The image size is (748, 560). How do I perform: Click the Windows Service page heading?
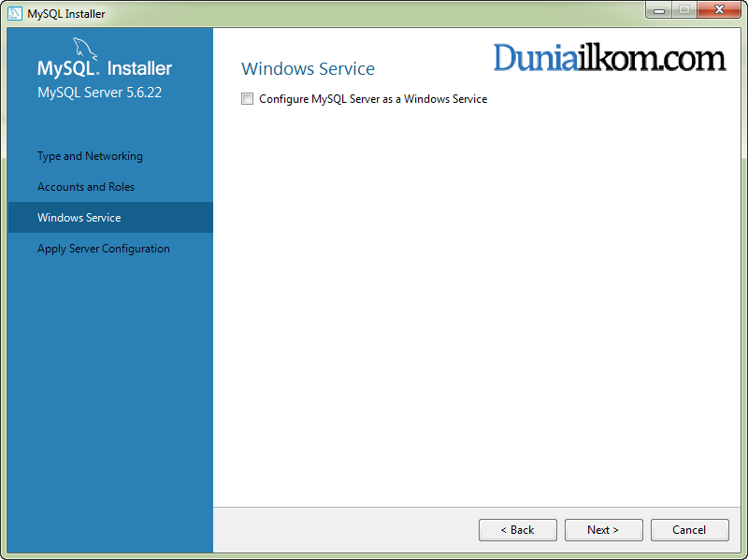coord(309,68)
